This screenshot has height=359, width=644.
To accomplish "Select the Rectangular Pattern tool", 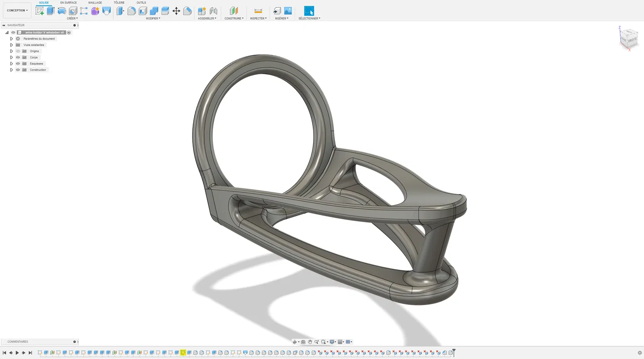I will 84,11.
